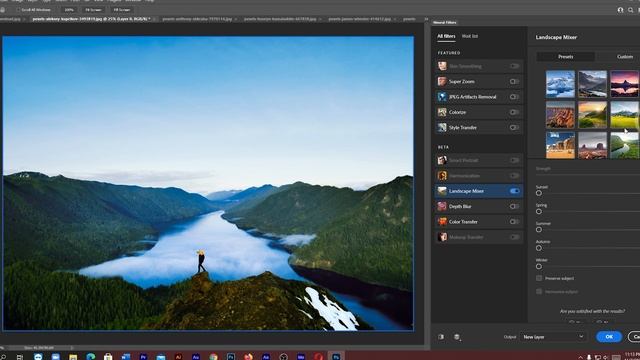640x360 pixels.
Task: Select the Makeup Transfer filter row
Action: [x=478, y=237]
